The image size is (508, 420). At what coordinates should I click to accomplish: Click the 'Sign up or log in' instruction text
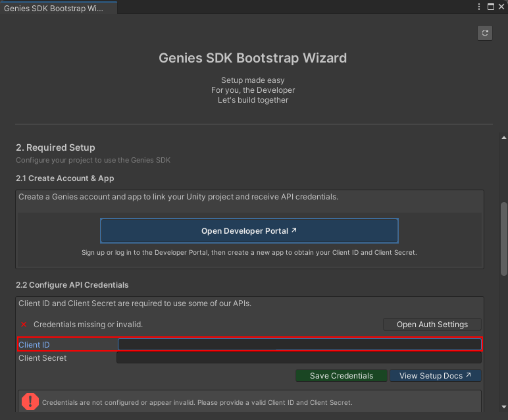[x=249, y=252]
